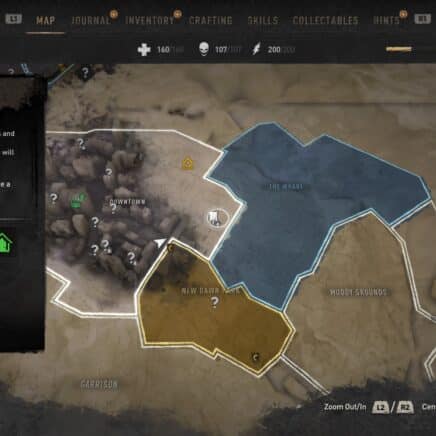The image size is (436, 436).
Task: Click the skull immunity icon
Action: click(x=204, y=49)
